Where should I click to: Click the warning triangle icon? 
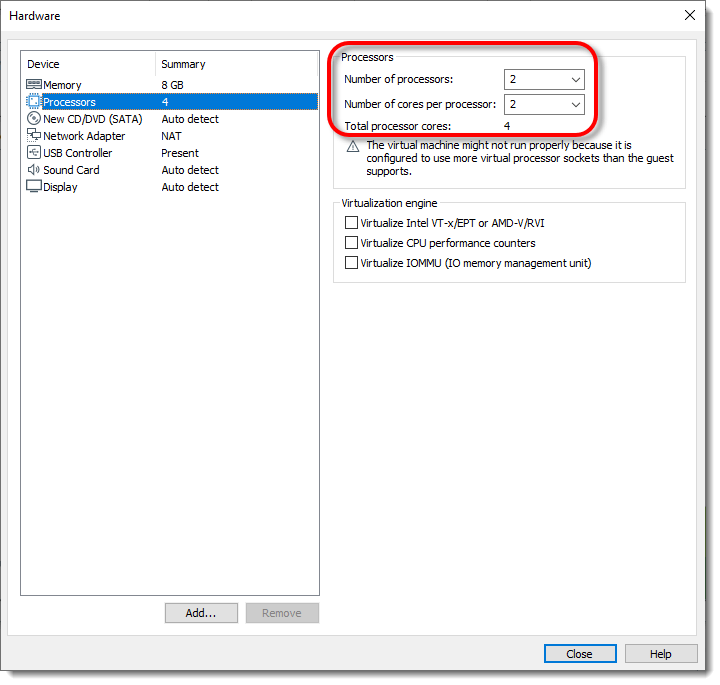(x=353, y=146)
